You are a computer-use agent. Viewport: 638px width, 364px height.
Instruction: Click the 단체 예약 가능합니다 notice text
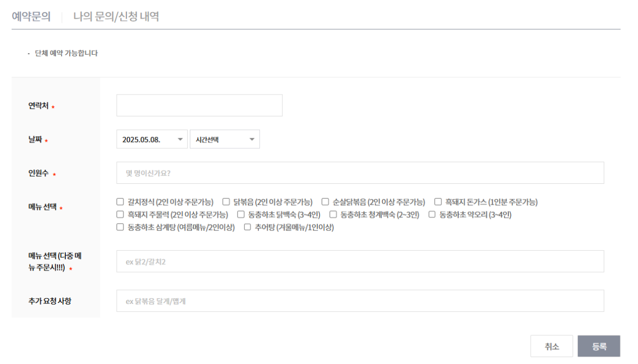(66, 53)
